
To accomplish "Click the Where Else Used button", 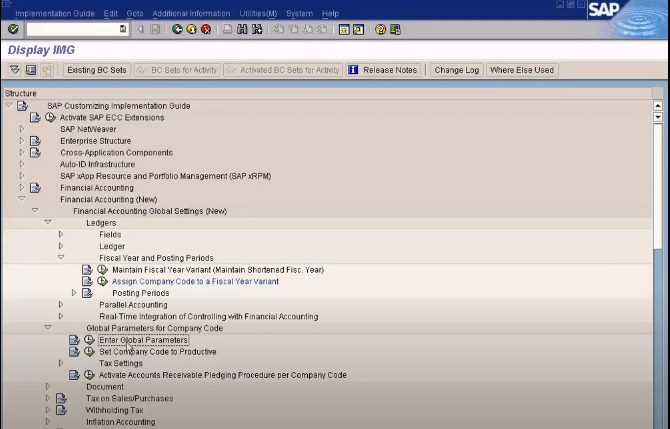I will [x=522, y=70].
